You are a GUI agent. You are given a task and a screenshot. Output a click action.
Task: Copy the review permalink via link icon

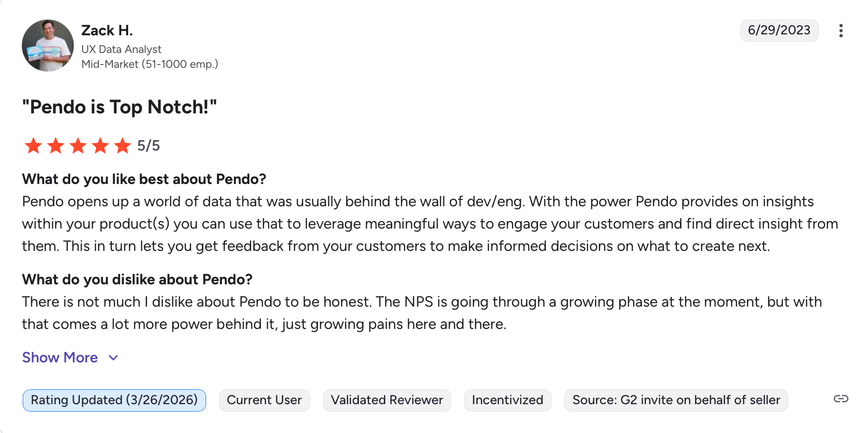tap(841, 399)
